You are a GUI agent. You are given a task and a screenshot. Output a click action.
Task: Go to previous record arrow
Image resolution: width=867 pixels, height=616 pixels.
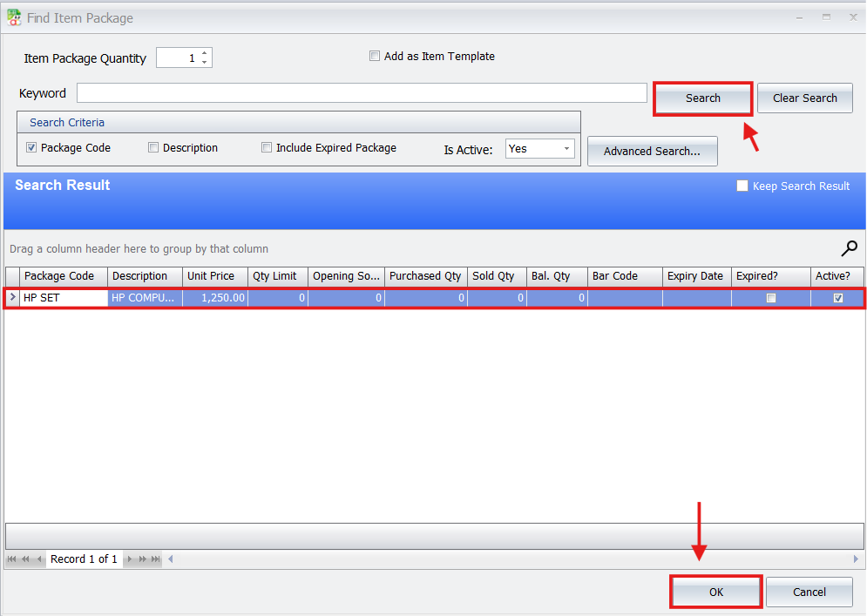click(39, 559)
